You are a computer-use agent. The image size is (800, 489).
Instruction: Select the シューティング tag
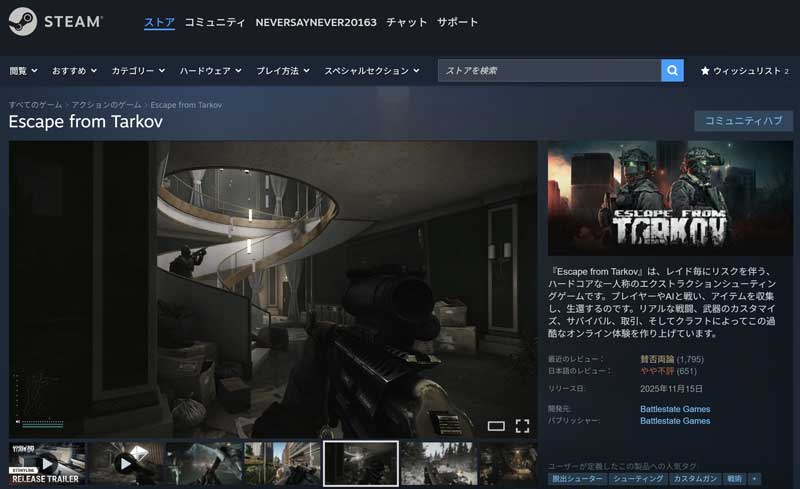pos(638,478)
